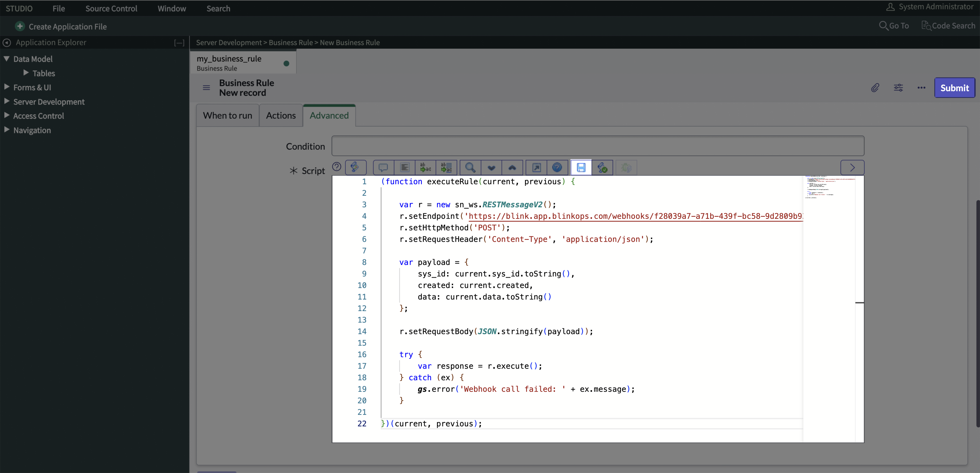
Task: Open the more options ellipsis menu
Action: pyautogui.click(x=922, y=87)
